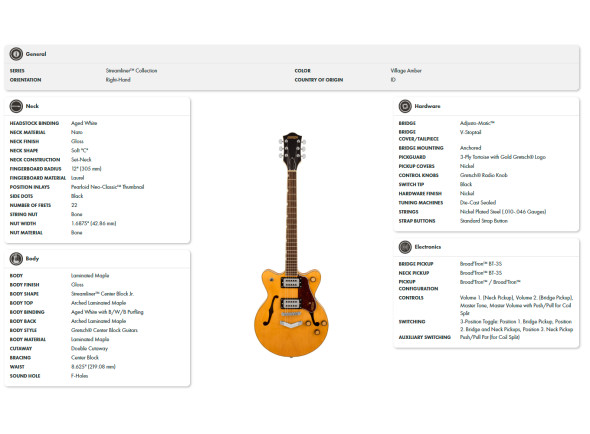Click the Electronics section heading
Screen dimensions: 590x434
[x=428, y=247]
